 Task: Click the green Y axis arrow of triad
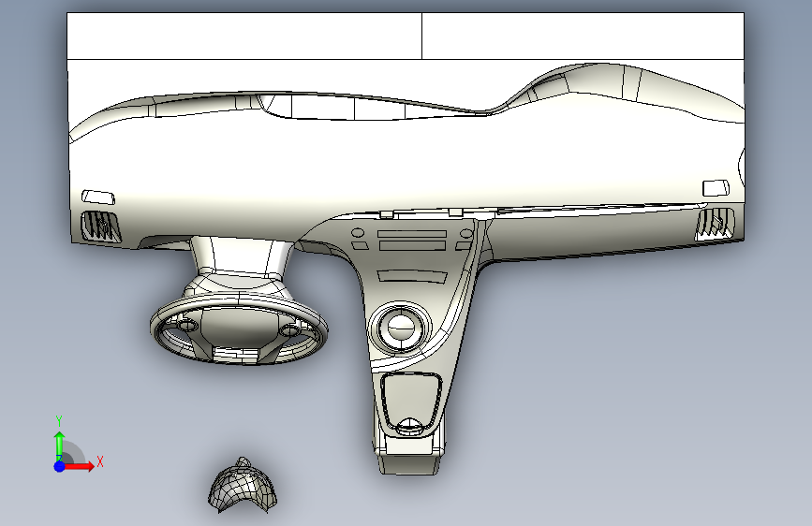[x=59, y=446]
